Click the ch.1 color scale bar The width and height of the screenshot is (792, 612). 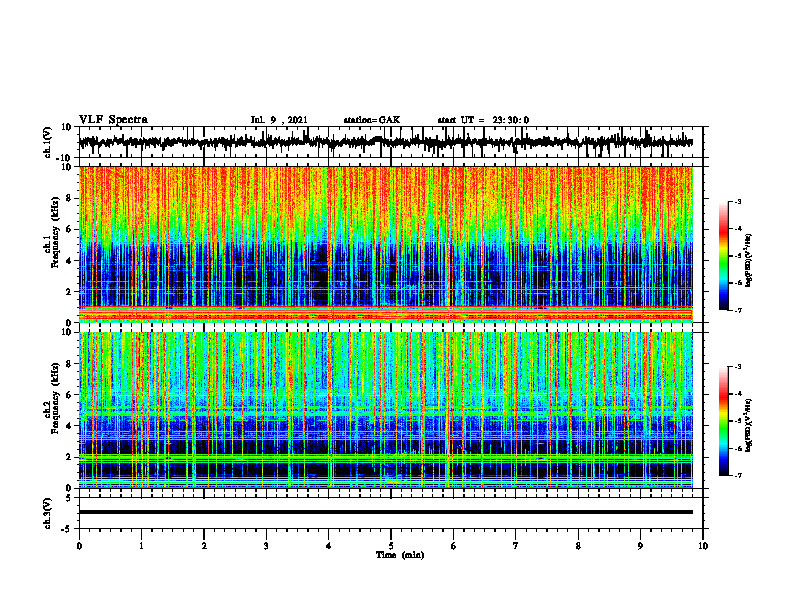[724, 256]
